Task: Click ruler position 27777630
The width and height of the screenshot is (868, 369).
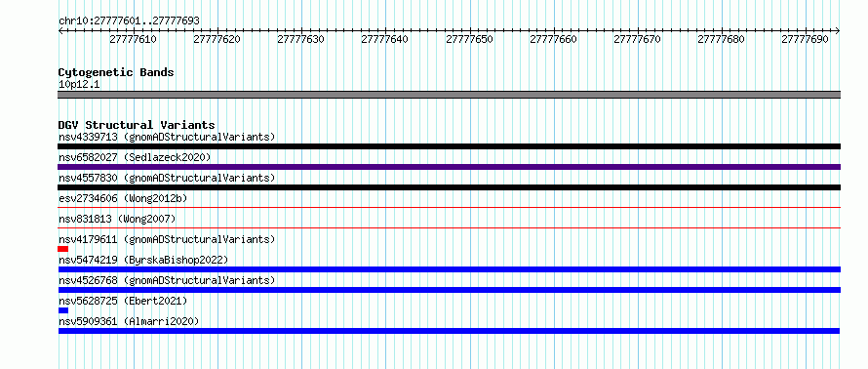Action: click(300, 39)
